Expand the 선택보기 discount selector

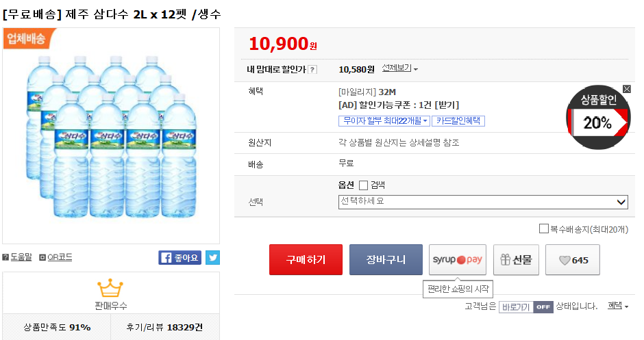coord(399,68)
